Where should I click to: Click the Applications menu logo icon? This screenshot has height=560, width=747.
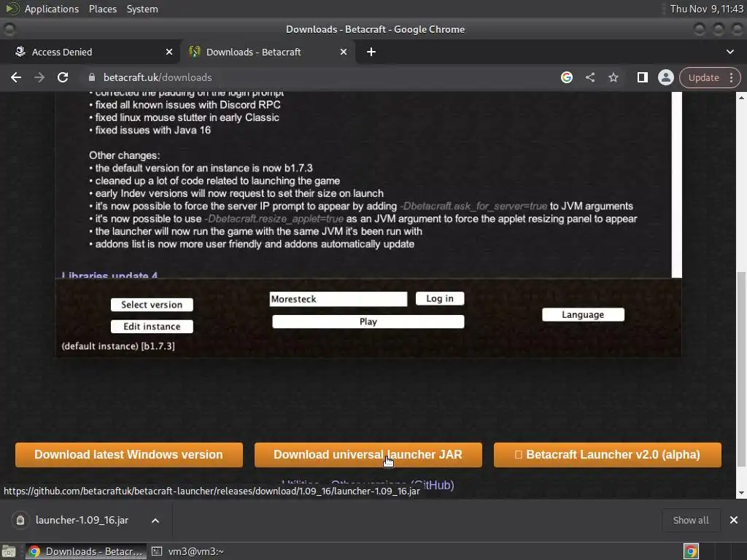12,9
